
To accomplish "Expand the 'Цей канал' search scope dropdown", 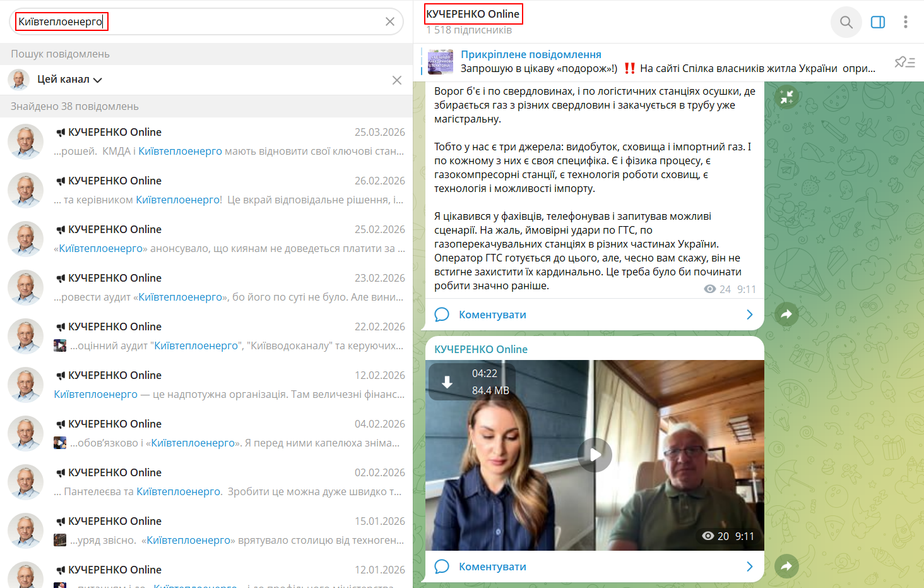I will [x=69, y=80].
